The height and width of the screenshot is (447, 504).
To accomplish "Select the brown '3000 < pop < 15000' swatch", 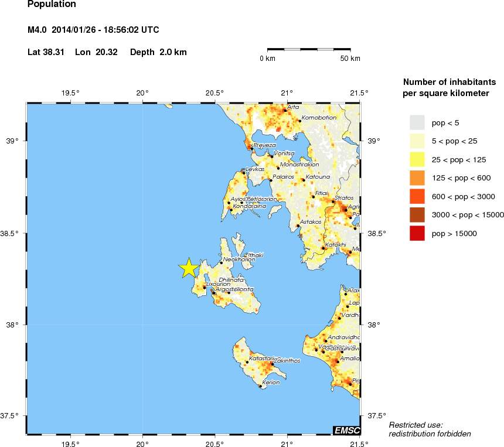I will 417,215.
